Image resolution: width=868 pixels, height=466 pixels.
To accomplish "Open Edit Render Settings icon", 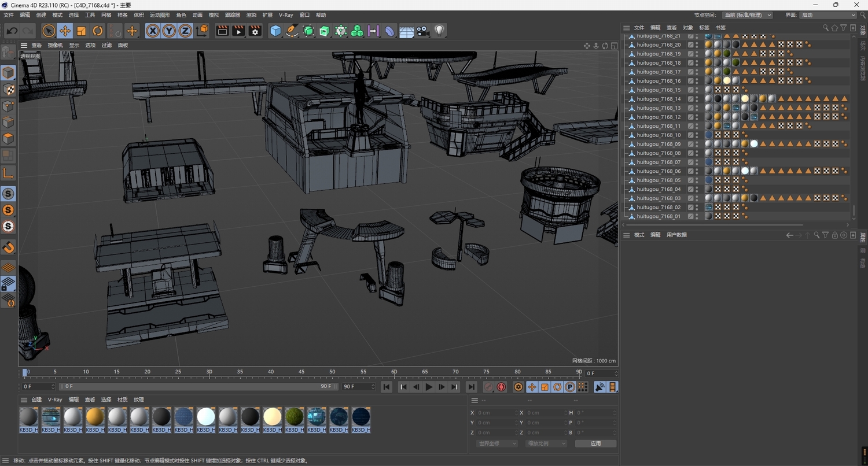I will click(x=255, y=31).
